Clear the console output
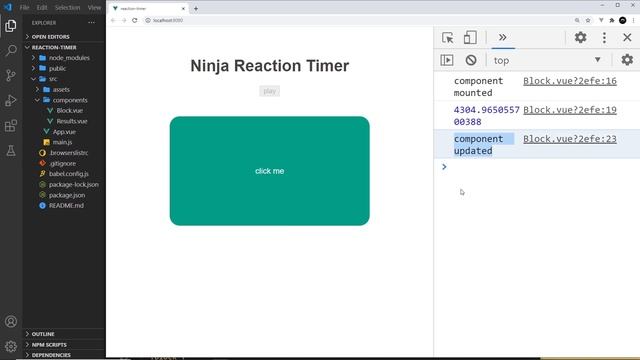 [x=471, y=60]
